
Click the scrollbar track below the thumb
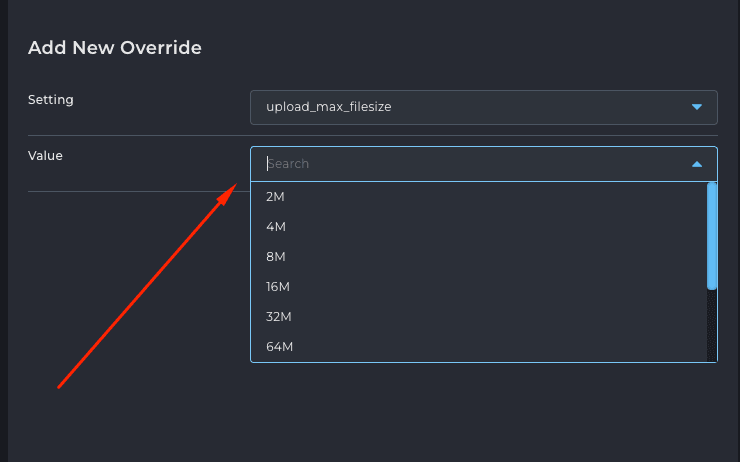point(712,326)
